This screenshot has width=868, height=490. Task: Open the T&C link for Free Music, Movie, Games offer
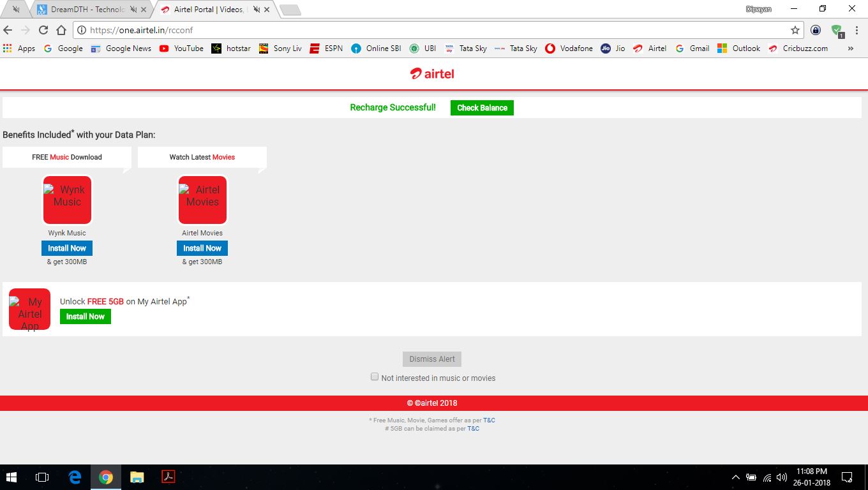[x=489, y=420]
